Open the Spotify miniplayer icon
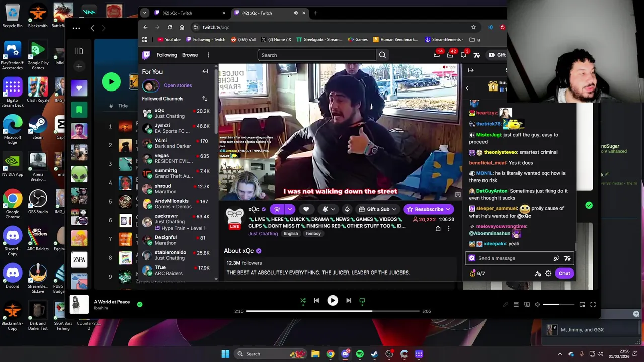 582,304
